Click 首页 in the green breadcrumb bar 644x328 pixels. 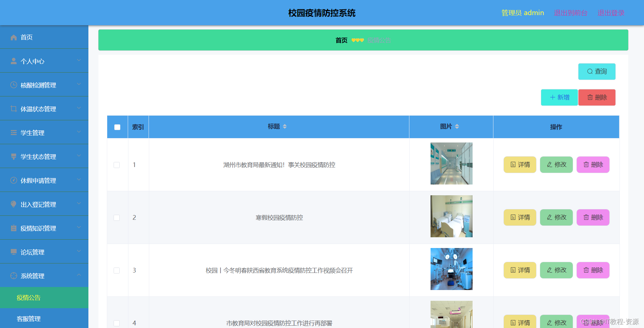tap(341, 40)
